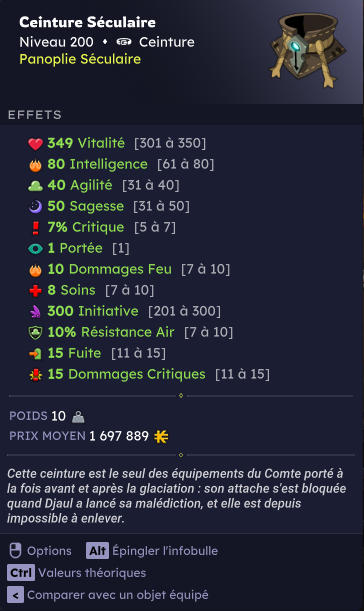Click the Ceinture Séculaire belt item image
Screen dimensions: 364x611
[x=308, y=49]
